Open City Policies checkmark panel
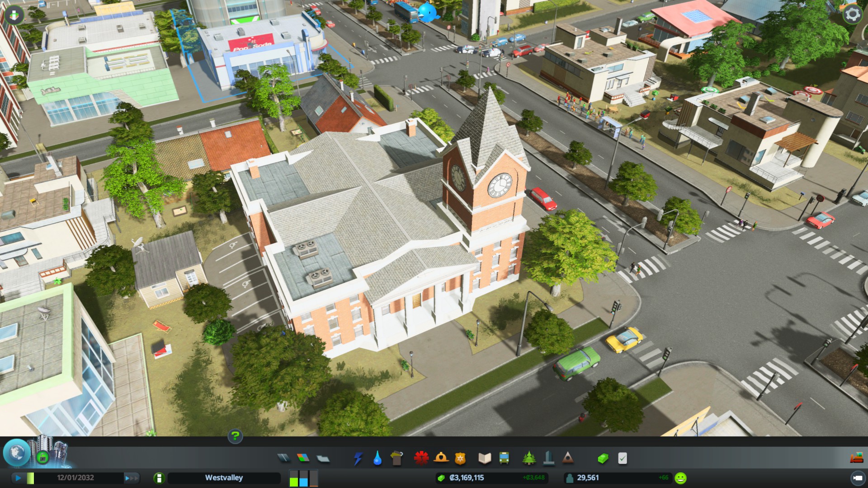 (623, 458)
